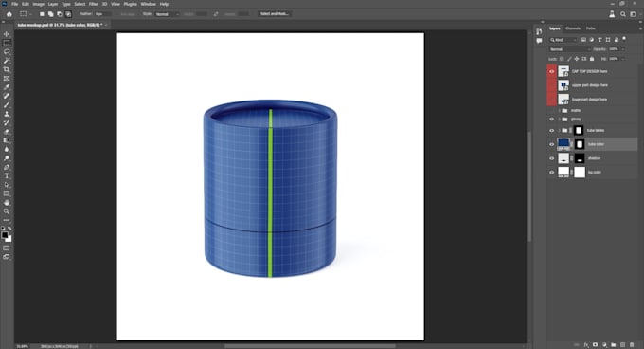Select the Hand tool
The width and height of the screenshot is (644, 349).
coord(7,203)
